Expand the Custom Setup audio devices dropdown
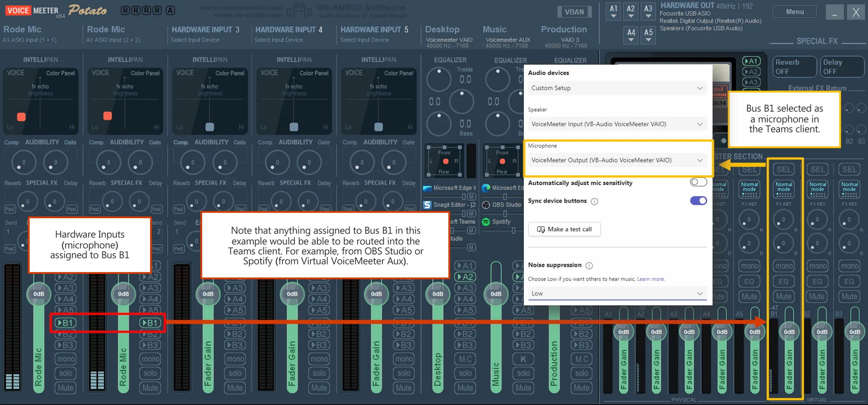This screenshot has width=868, height=405. (617, 88)
